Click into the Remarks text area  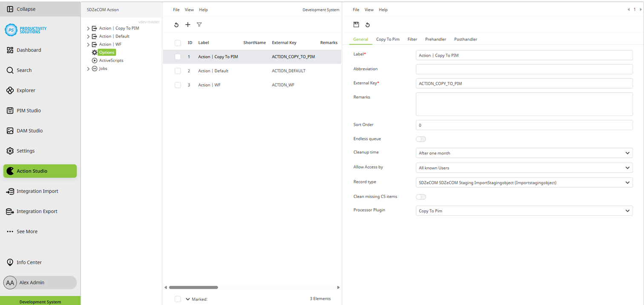524,104
